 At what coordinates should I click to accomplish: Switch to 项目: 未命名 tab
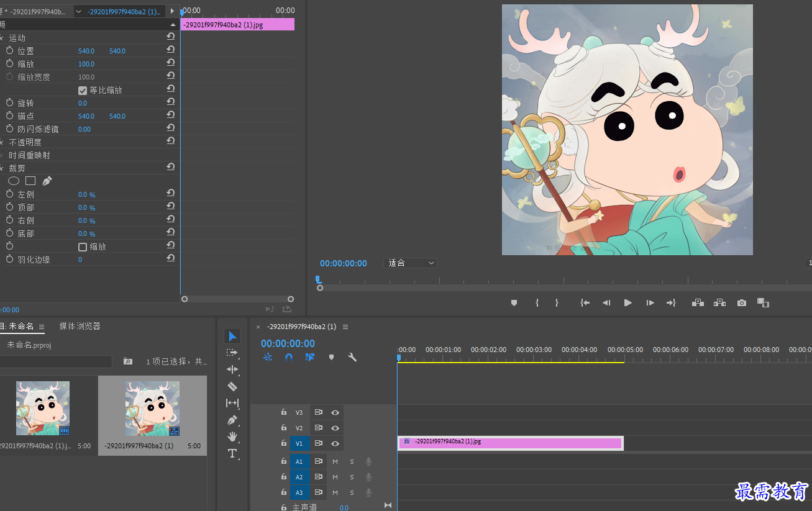(17, 326)
